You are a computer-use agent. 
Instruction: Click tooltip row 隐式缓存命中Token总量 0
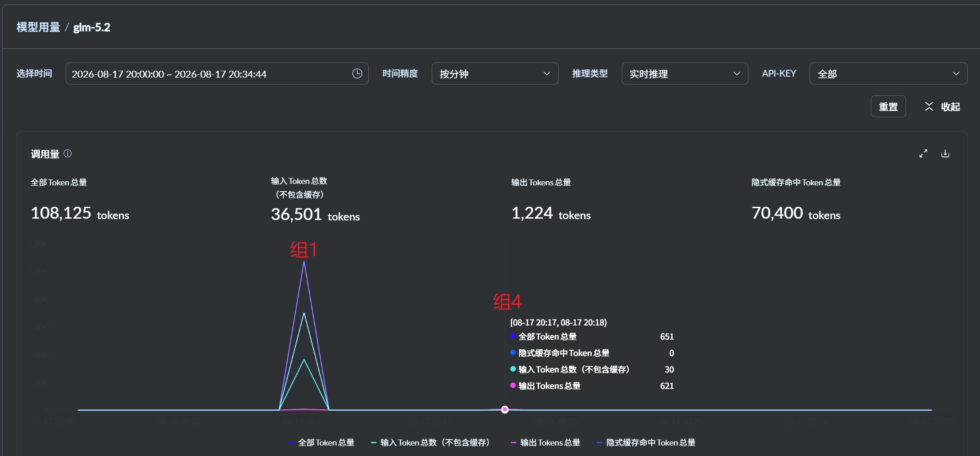[x=592, y=353]
